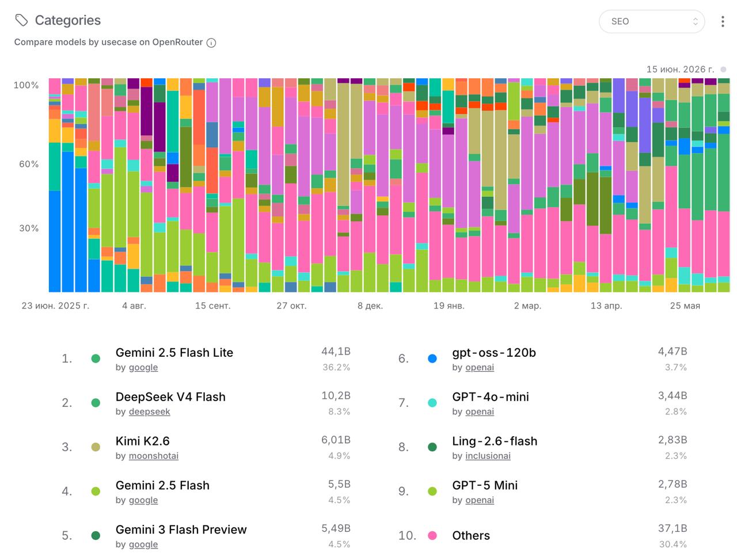Follow the moonshotai author link
The width and height of the screenshot is (737, 560).
pos(154,456)
